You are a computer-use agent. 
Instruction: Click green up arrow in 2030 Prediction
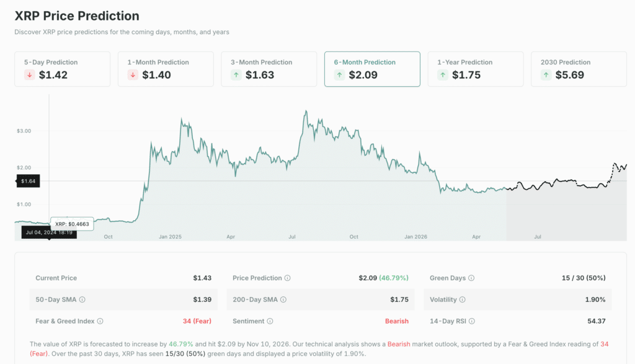point(546,75)
